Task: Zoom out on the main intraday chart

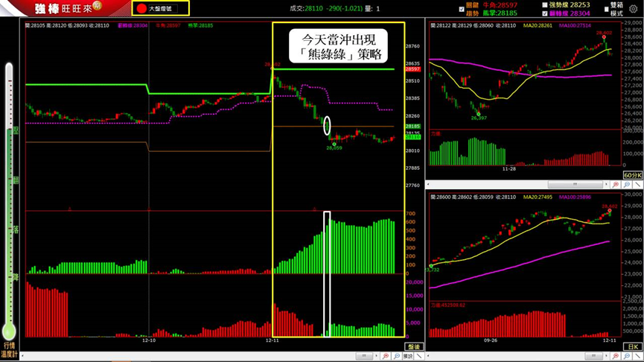Action: point(397,356)
